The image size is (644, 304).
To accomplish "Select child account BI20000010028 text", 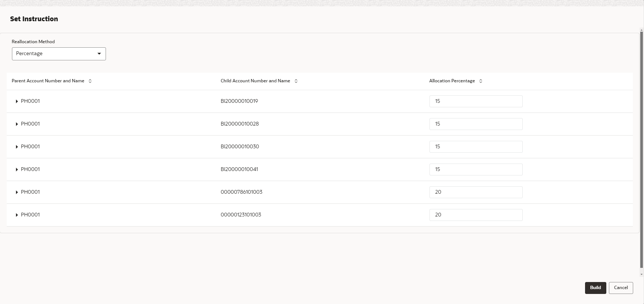I will (x=240, y=124).
